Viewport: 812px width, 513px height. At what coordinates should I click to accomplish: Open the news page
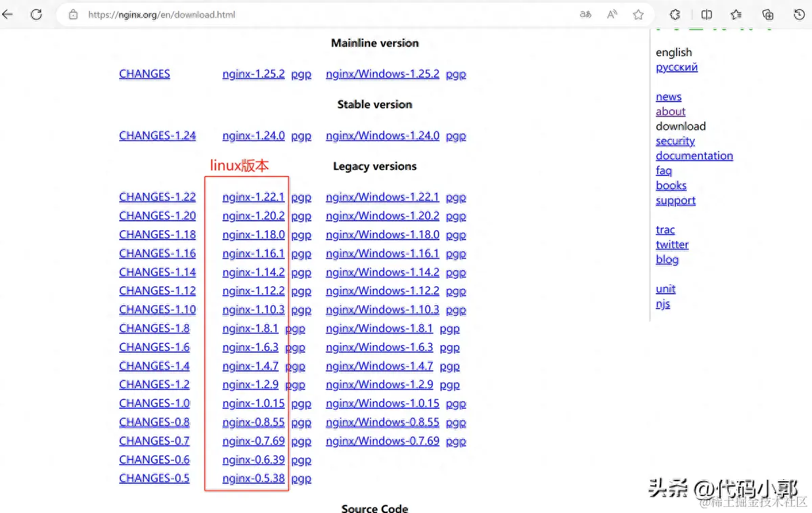pos(669,97)
